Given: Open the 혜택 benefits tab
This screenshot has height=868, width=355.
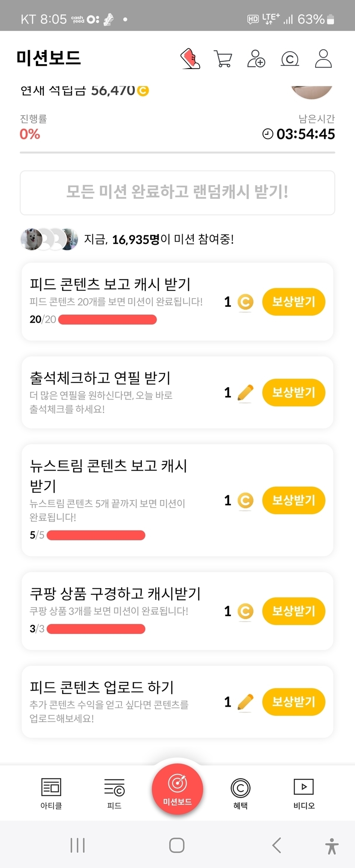Looking at the screenshot, I should click(240, 794).
